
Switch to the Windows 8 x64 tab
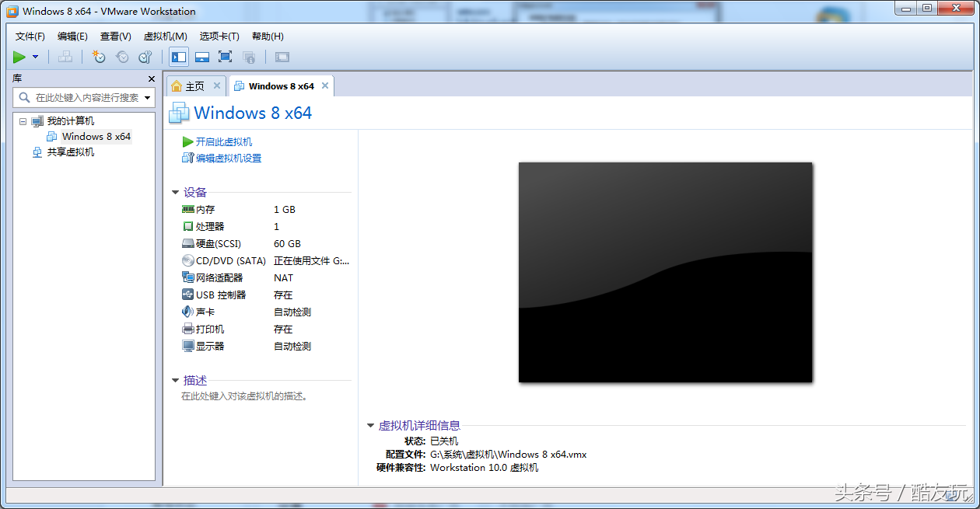[281, 86]
